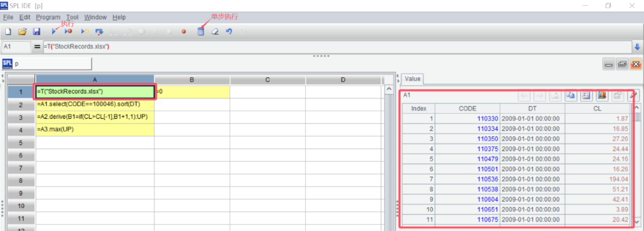
Task: Select cell B1 containing =0
Action: (x=192, y=92)
